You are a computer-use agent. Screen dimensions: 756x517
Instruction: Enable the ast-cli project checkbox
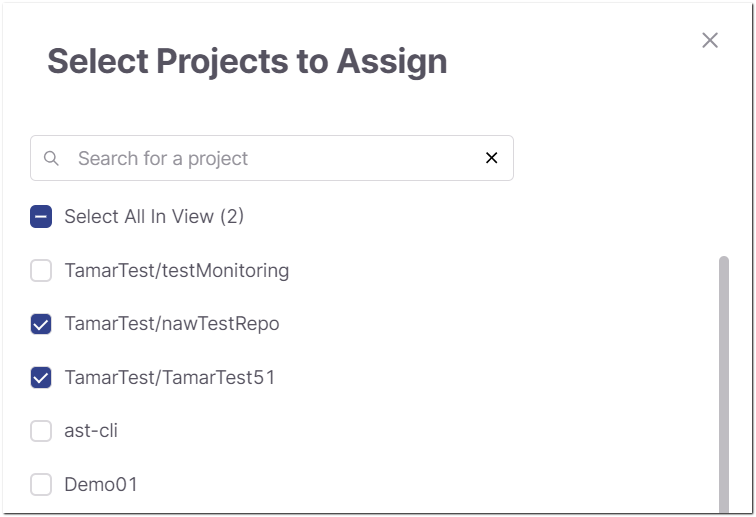click(41, 431)
